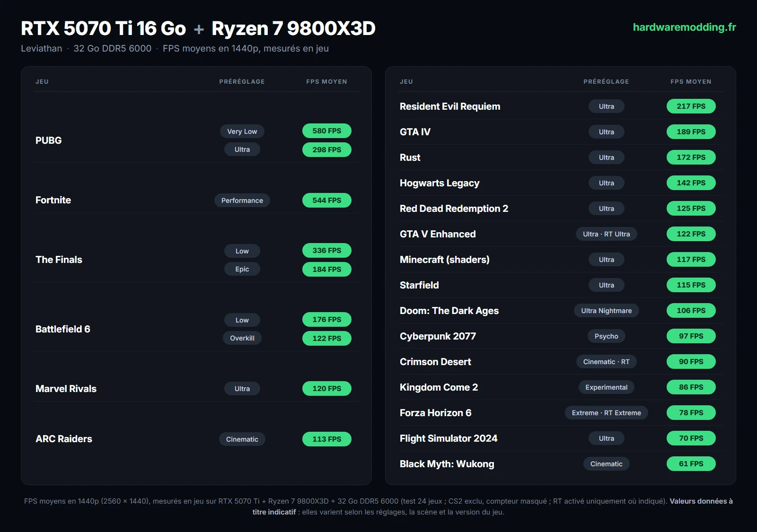Select the PUBG game name
757x532 pixels.
(48, 140)
